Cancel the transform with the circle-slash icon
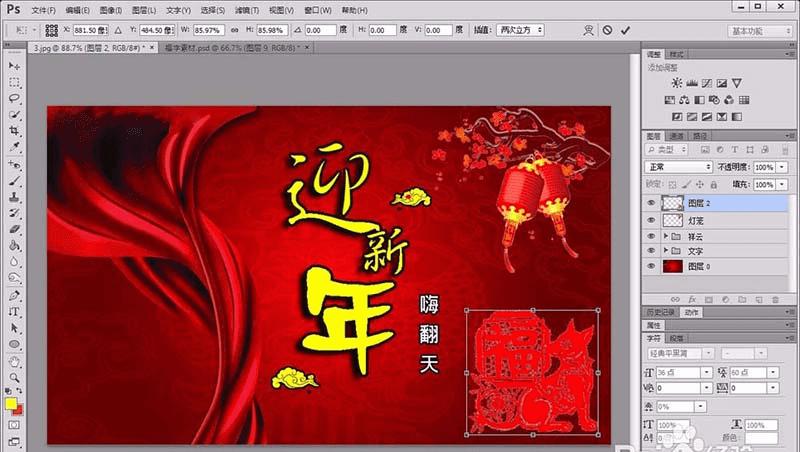800x452 pixels. point(607,31)
